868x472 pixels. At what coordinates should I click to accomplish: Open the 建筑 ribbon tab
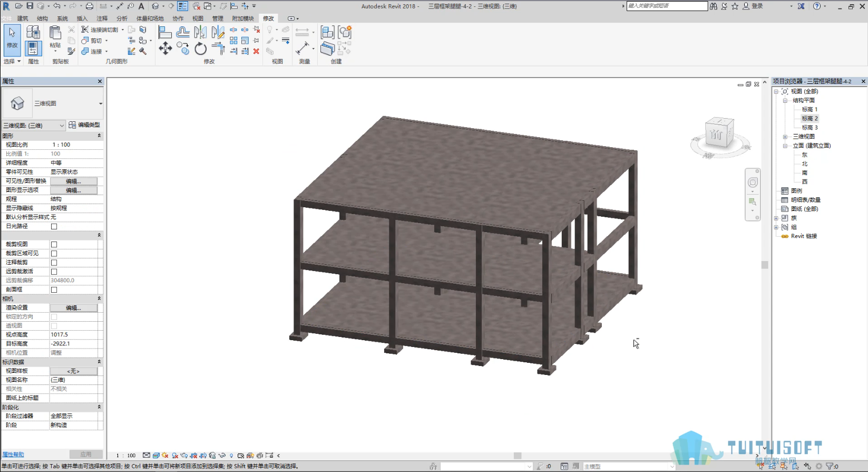23,18
